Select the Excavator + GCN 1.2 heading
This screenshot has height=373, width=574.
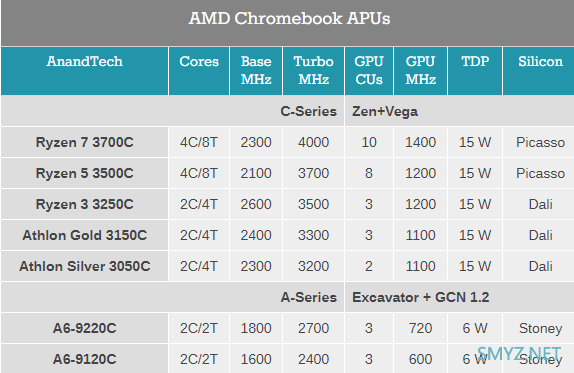[x=421, y=297]
